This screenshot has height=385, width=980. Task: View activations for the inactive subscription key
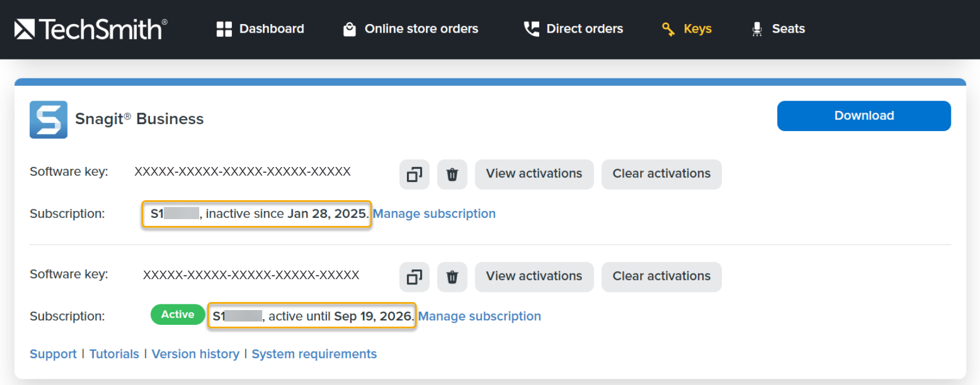534,174
